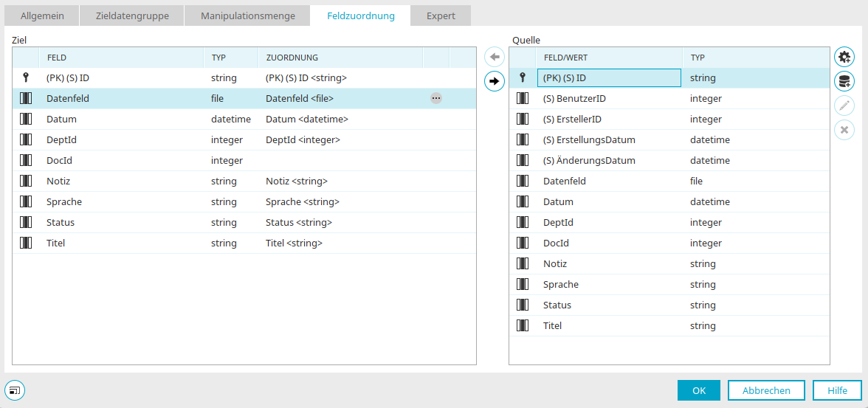Click the gear-plus user-defined value icon
This screenshot has height=408, width=868.
click(x=844, y=57)
